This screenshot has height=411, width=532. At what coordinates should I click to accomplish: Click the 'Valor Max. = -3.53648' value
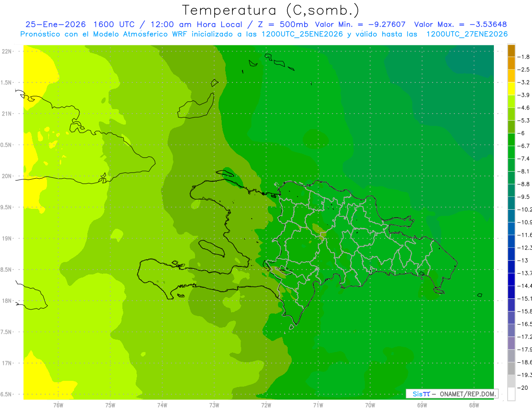click(x=460, y=24)
